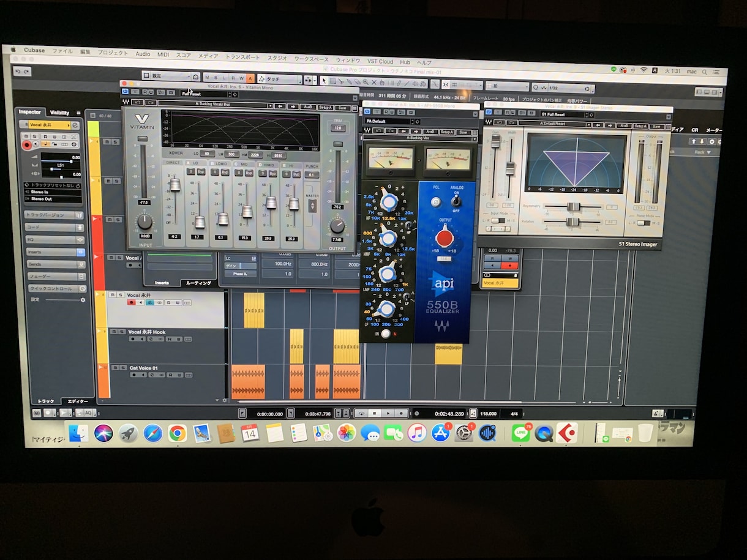Click the Waves logo in Vitamin toolbar

coord(126,102)
